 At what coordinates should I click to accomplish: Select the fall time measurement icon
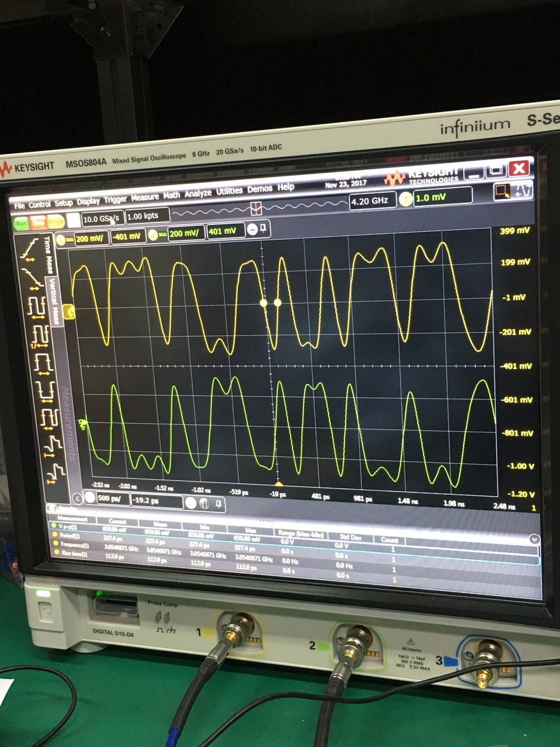32,278
